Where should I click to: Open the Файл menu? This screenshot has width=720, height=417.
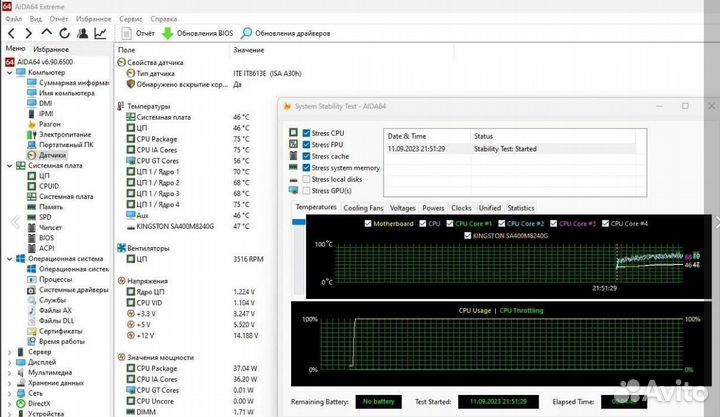pyautogui.click(x=14, y=19)
